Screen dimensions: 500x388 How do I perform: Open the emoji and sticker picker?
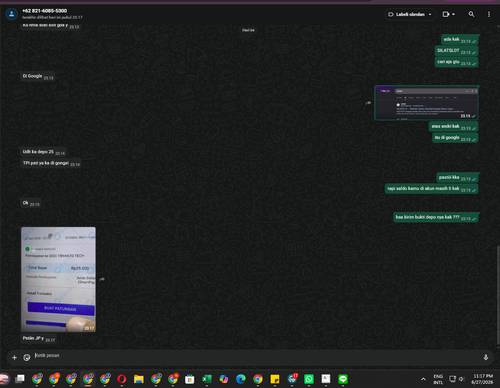[x=27, y=357]
